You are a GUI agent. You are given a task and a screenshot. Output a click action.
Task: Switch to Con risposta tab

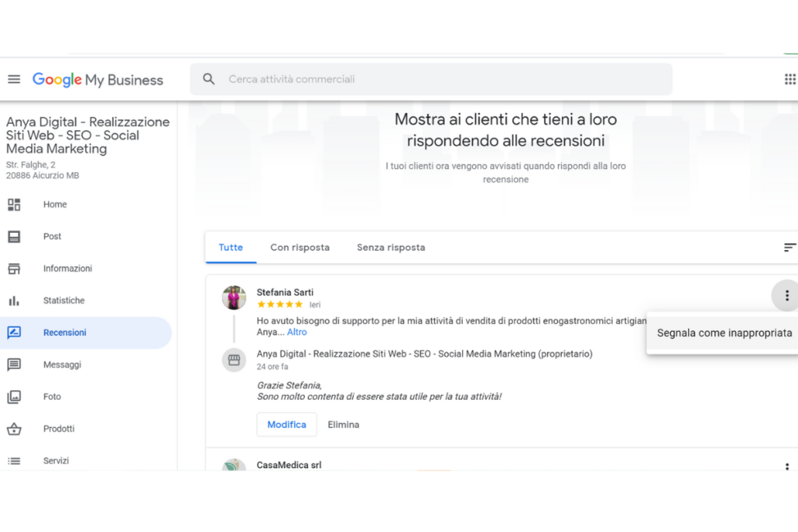(299, 248)
